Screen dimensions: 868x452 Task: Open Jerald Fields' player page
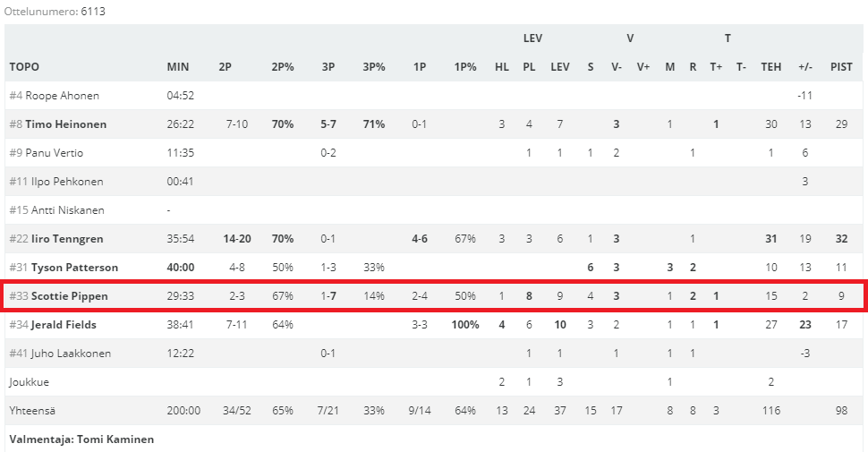click(64, 325)
